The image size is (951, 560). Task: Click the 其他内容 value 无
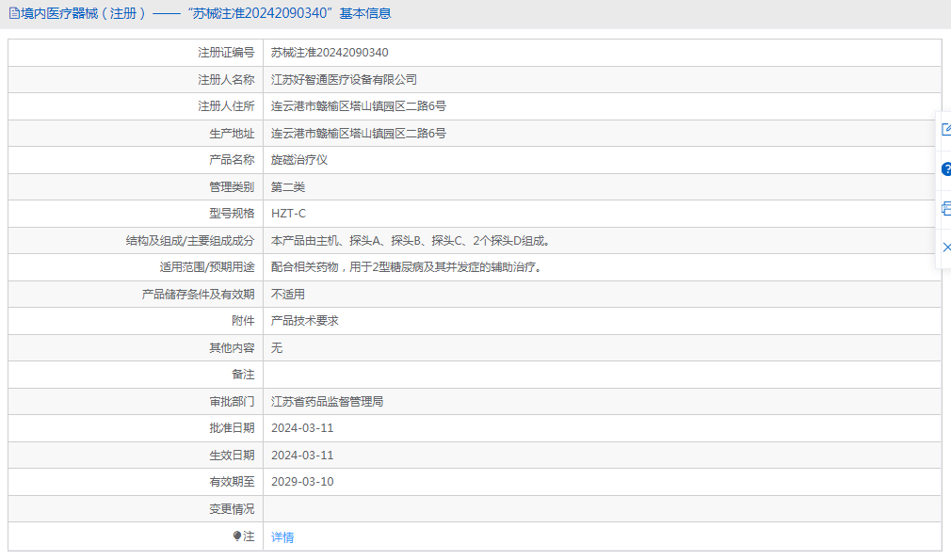click(x=277, y=348)
